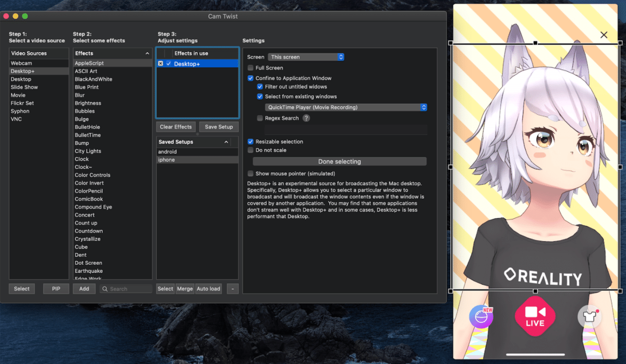Select AppleScript effect

tap(112, 63)
